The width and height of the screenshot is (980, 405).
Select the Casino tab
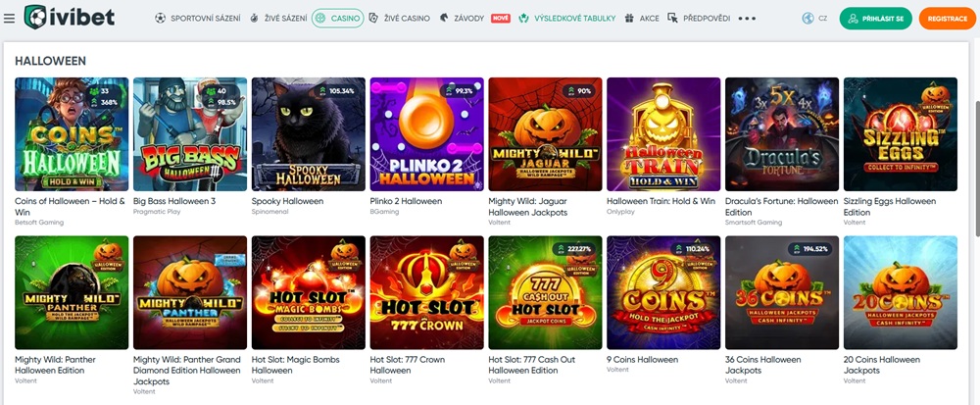337,18
